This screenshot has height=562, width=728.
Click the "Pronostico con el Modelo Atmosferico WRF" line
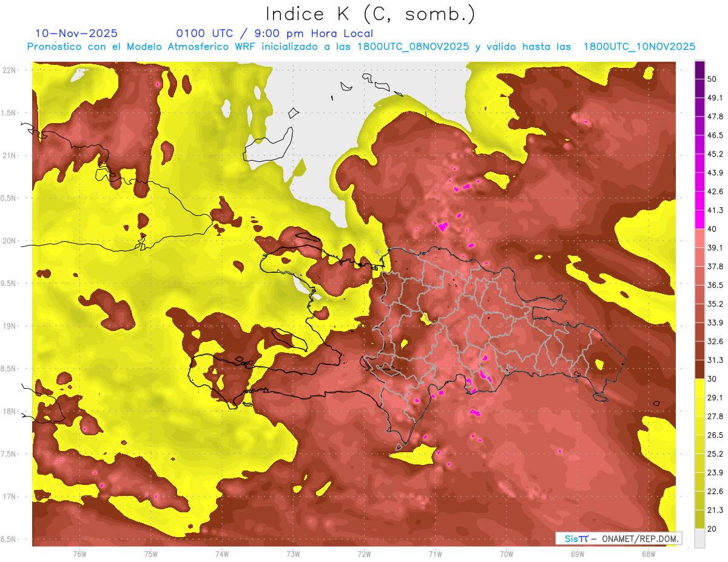pos(361,47)
